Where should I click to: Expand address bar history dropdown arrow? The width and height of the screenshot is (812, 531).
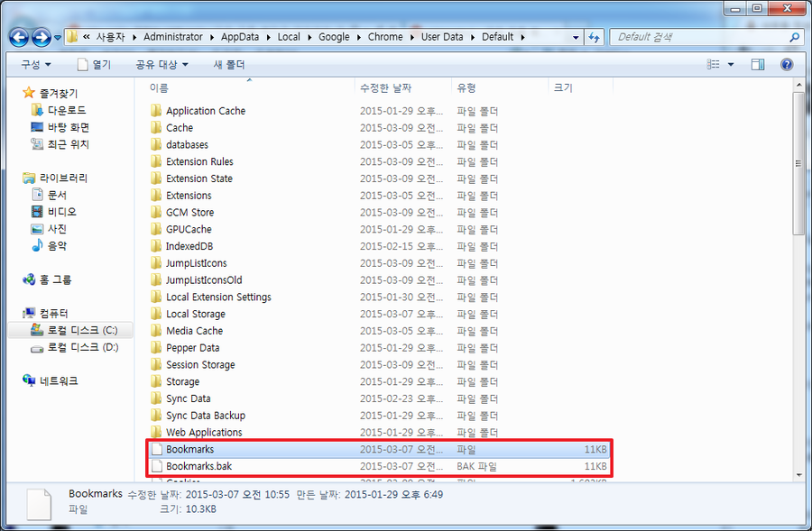(577, 37)
